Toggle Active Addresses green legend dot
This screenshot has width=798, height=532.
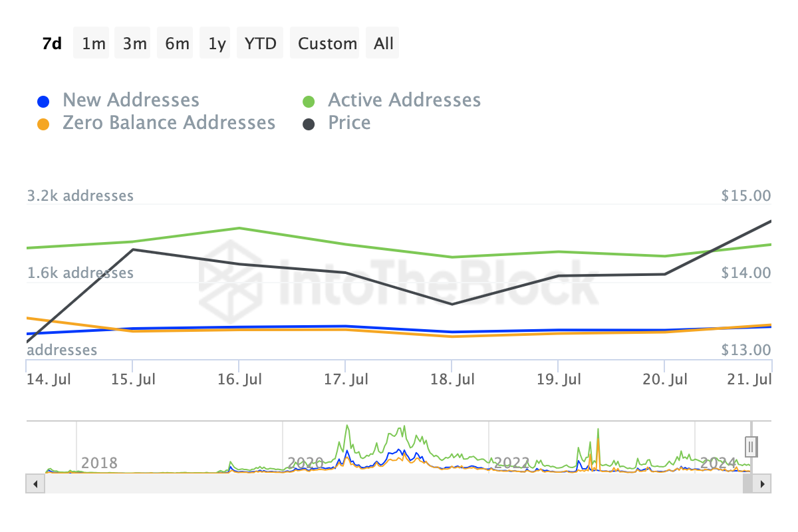[x=309, y=102]
